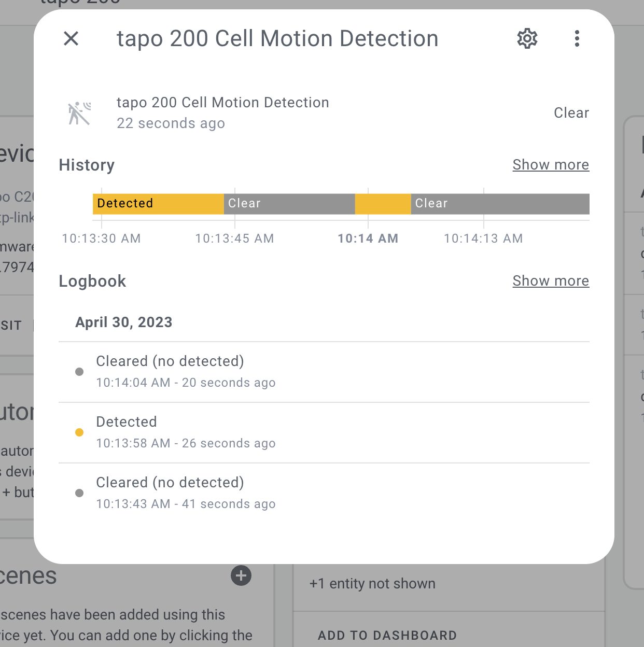Image resolution: width=644 pixels, height=647 pixels.
Task: Open entity settings gear icon
Action: pos(527,38)
